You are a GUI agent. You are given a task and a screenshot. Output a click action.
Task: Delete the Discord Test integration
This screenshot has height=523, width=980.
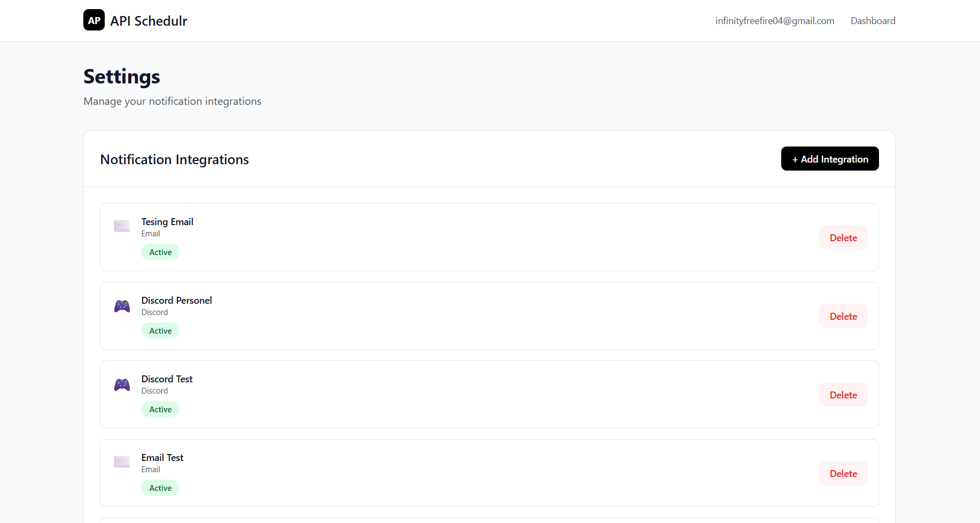(843, 394)
